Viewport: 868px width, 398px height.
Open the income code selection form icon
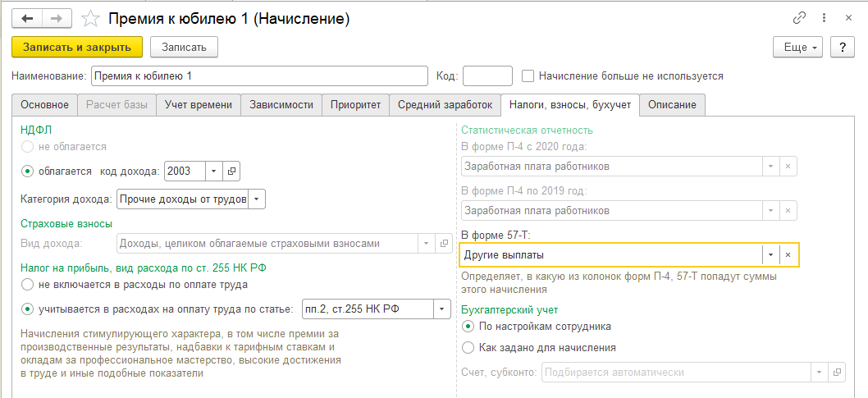231,171
